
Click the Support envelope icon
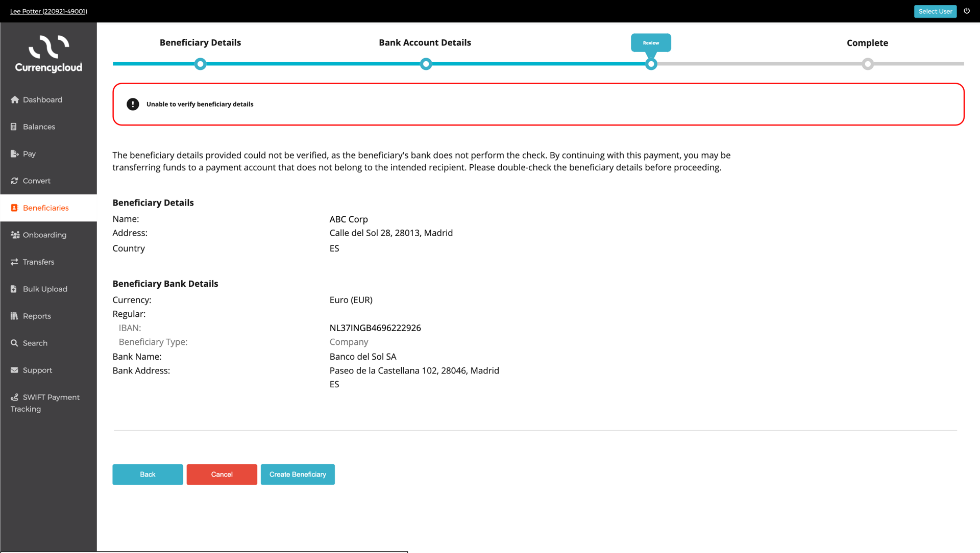[x=14, y=370]
